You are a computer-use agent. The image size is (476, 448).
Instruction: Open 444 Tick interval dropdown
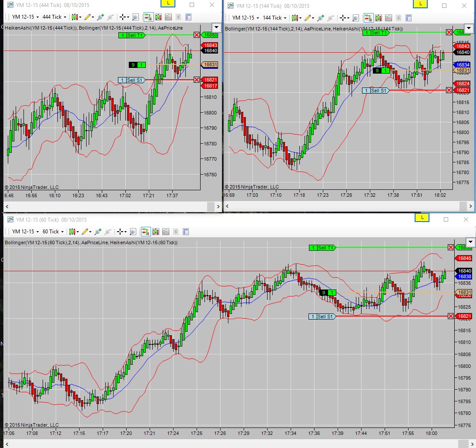click(x=54, y=17)
